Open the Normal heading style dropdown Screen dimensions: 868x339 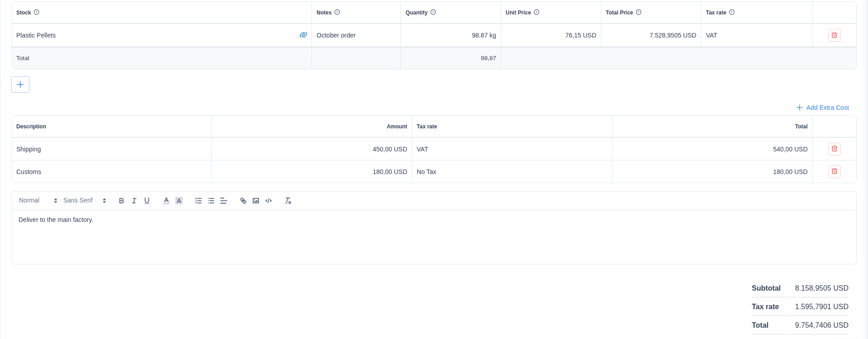(x=38, y=201)
